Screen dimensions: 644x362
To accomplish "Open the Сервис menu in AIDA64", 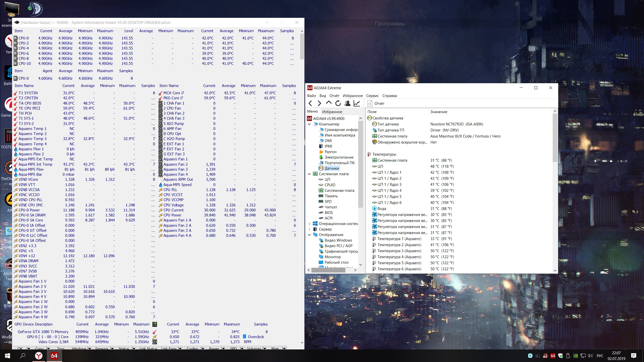I will (x=372, y=96).
